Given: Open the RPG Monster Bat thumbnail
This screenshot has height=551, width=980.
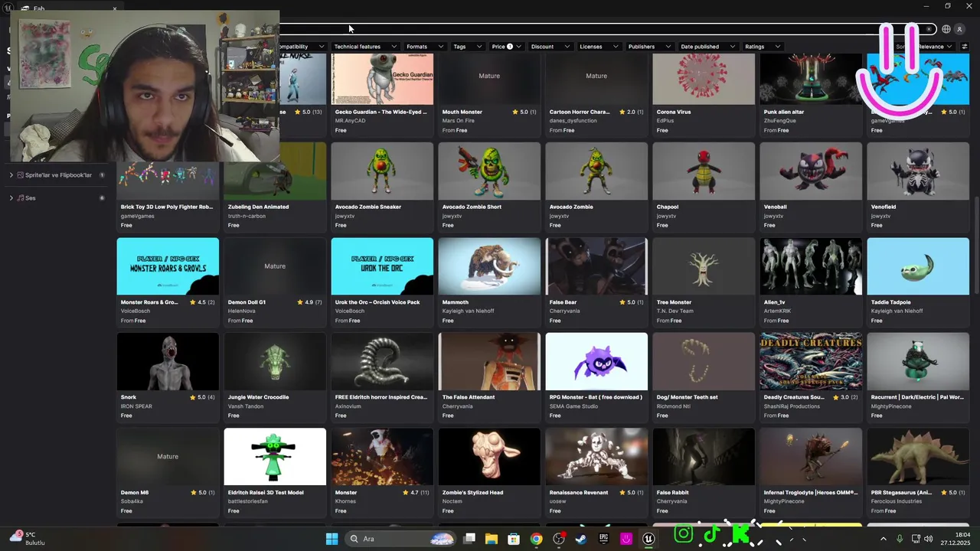Looking at the screenshot, I should (596, 361).
